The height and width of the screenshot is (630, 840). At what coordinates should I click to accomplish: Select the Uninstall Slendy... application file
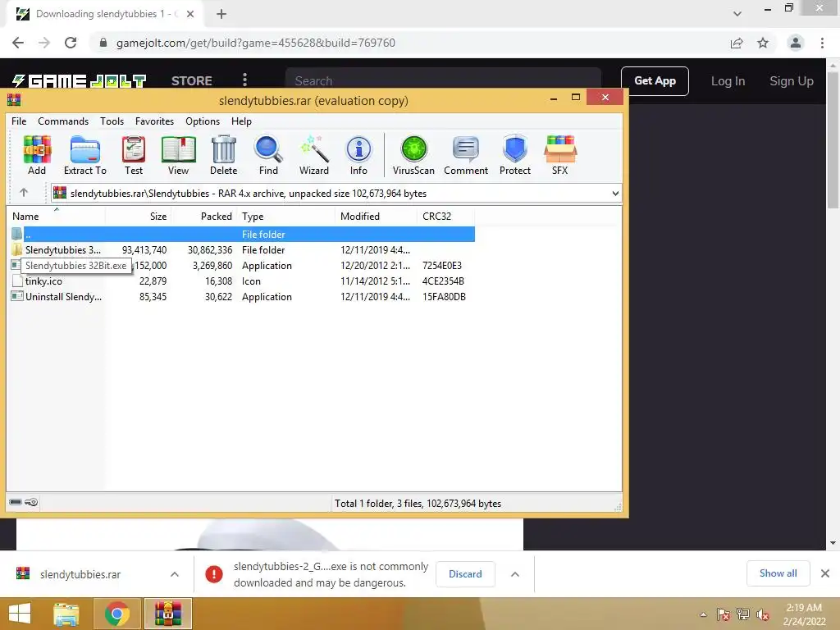pyautogui.click(x=243, y=296)
